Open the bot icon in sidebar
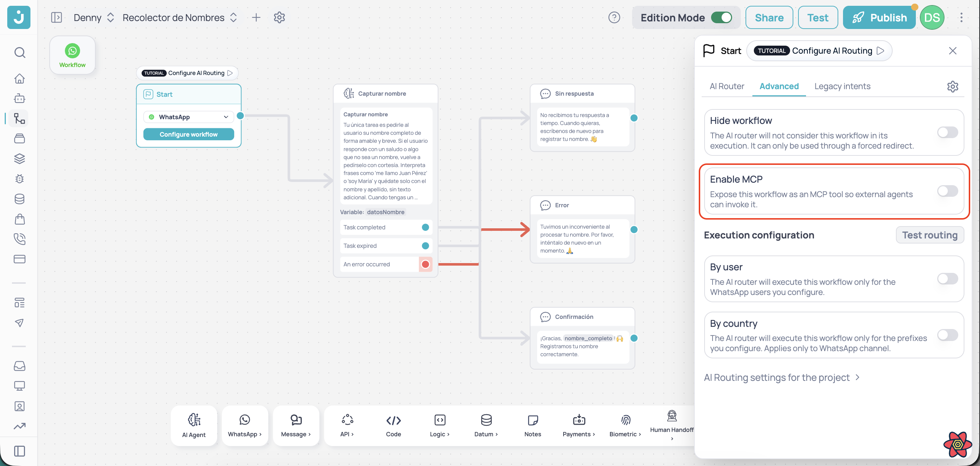This screenshot has width=980, height=466. tap(20, 99)
